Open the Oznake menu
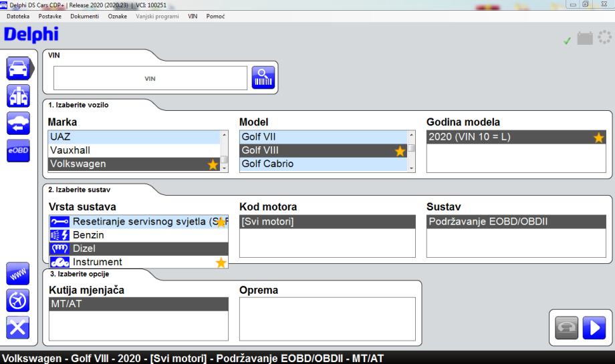This screenshot has height=364, width=615. tap(117, 17)
